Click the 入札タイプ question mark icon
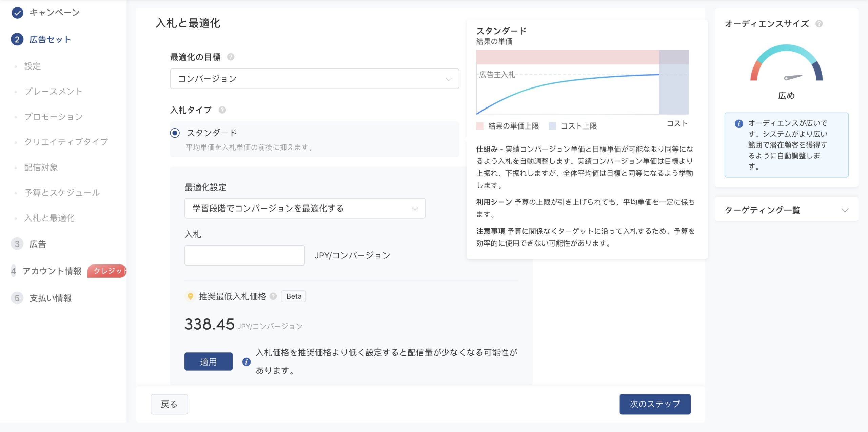 click(222, 110)
